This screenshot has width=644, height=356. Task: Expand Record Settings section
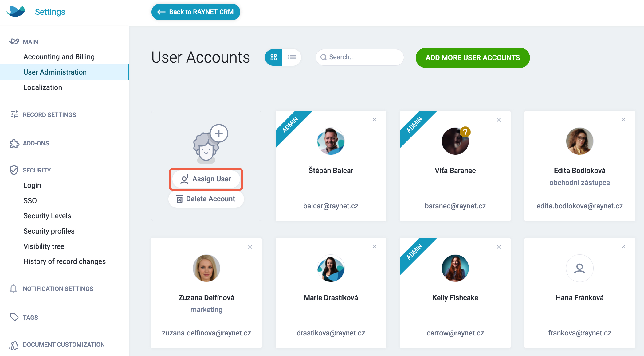(x=49, y=115)
